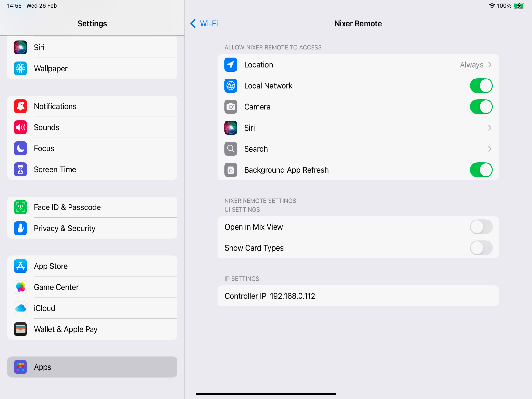532x399 pixels.
Task: Tap the Settings sidebar title
Action: coord(92,24)
